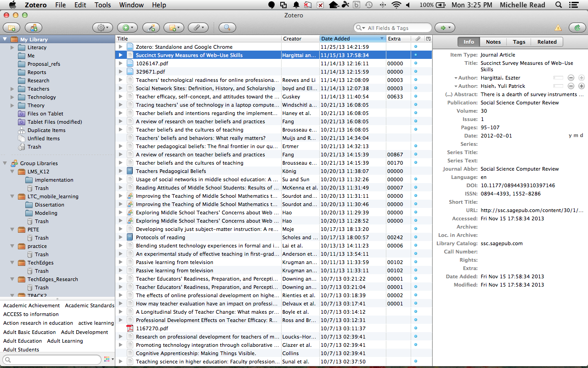
Task: Open the Tools menu
Action: 102,5
